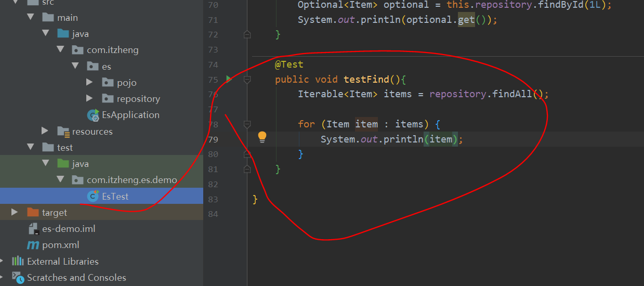Collapse the main folder

click(30, 17)
